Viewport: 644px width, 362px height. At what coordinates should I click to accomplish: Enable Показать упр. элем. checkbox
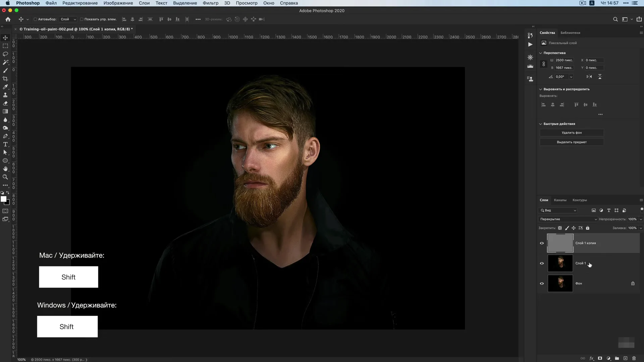pyautogui.click(x=82, y=19)
